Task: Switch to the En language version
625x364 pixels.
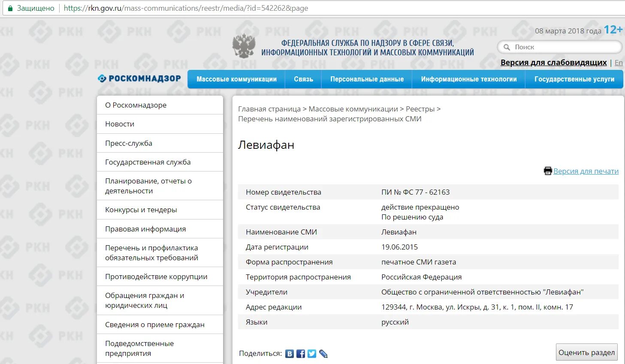Action: tap(619, 63)
